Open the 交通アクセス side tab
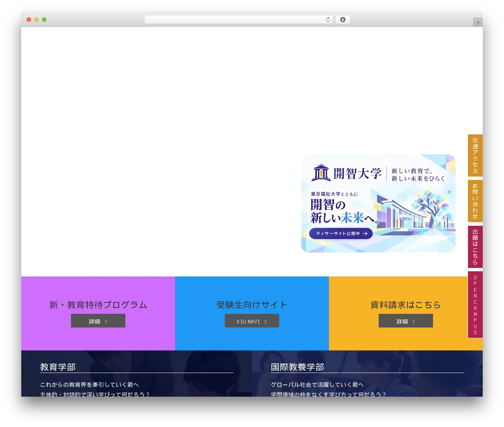 pyautogui.click(x=475, y=156)
